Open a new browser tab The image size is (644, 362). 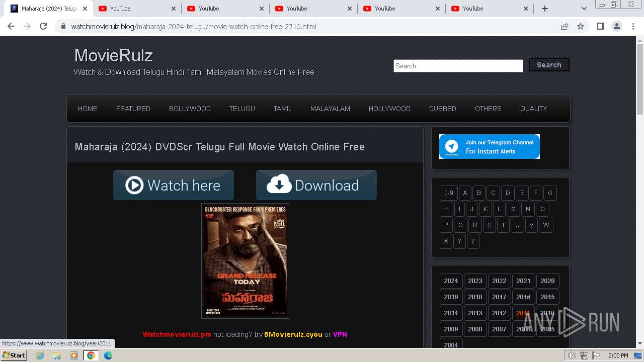tap(544, 9)
